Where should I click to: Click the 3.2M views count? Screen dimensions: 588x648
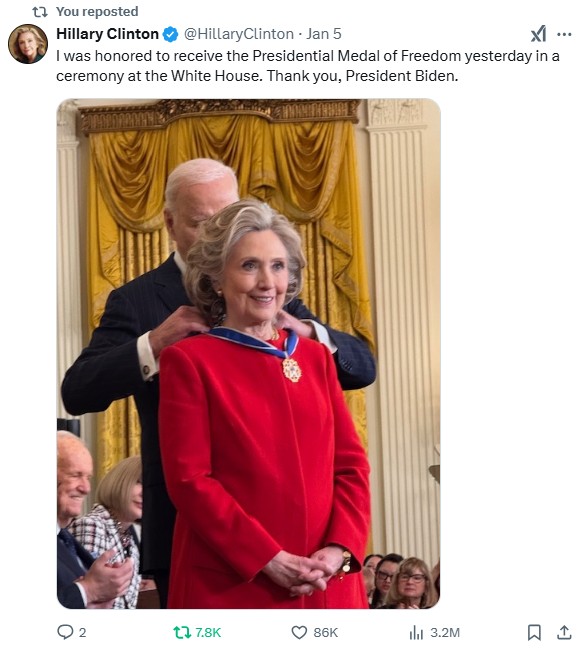[445, 633]
